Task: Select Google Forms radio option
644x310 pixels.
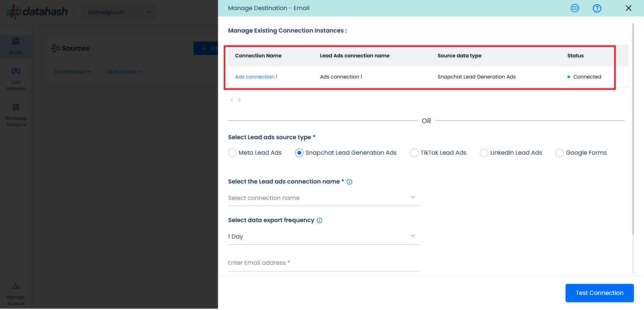Action: (559, 153)
